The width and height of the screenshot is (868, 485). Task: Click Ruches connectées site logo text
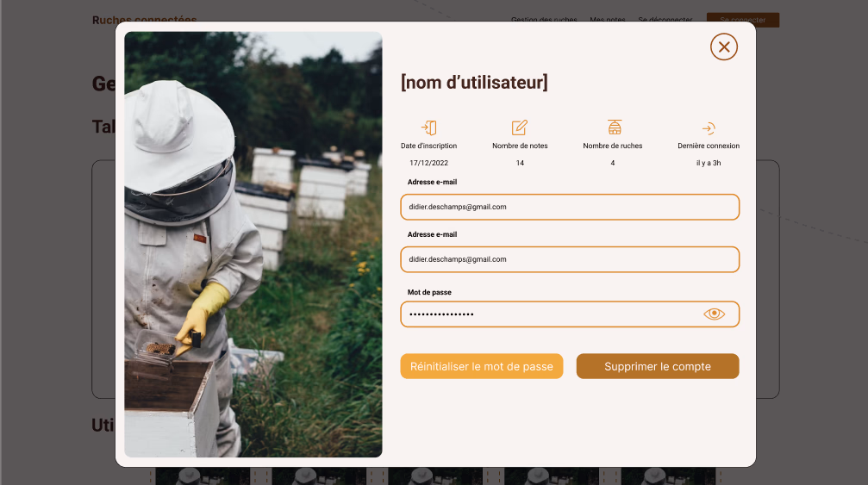pyautogui.click(x=145, y=20)
